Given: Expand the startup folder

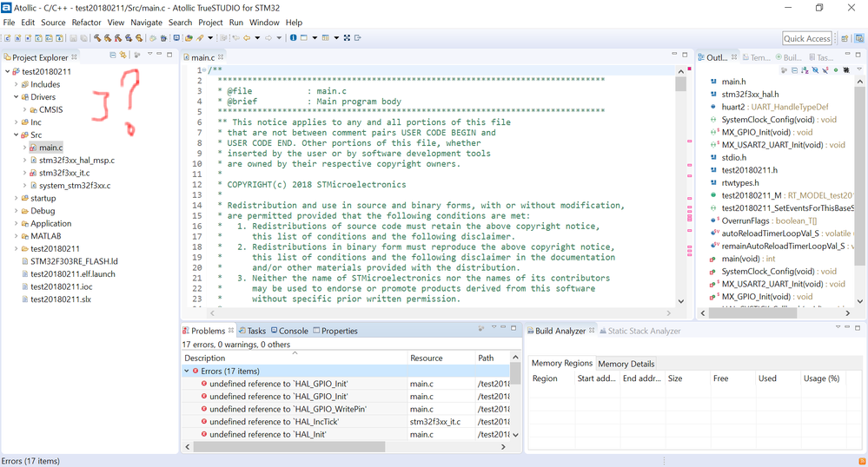Looking at the screenshot, I should [16, 198].
